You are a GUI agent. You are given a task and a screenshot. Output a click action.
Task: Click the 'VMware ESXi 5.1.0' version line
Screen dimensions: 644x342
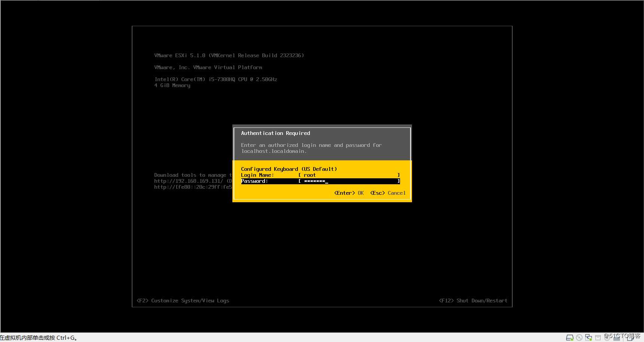pyautogui.click(x=229, y=55)
